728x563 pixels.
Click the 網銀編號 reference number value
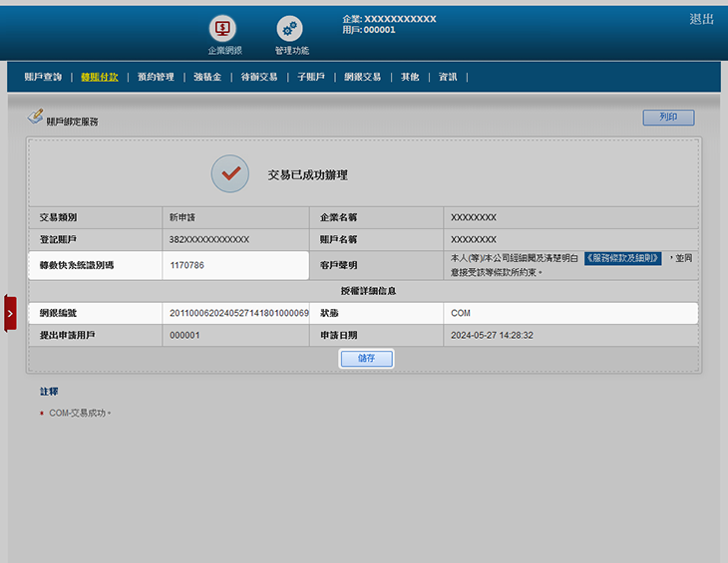(x=239, y=313)
